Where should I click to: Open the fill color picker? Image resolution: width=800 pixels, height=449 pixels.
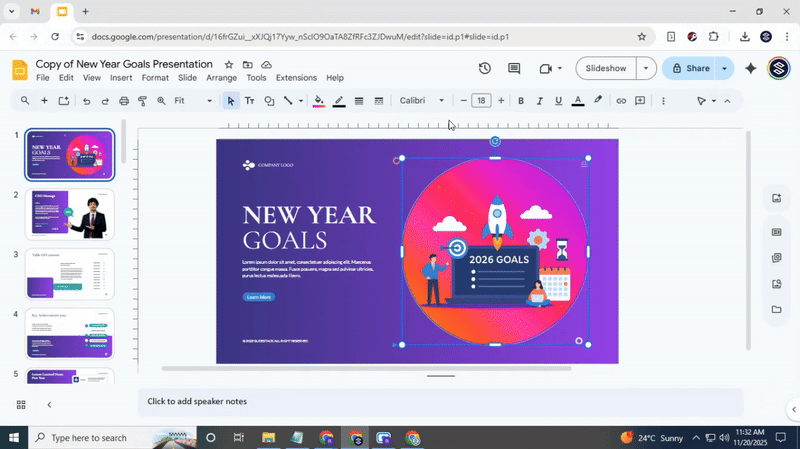click(x=319, y=101)
